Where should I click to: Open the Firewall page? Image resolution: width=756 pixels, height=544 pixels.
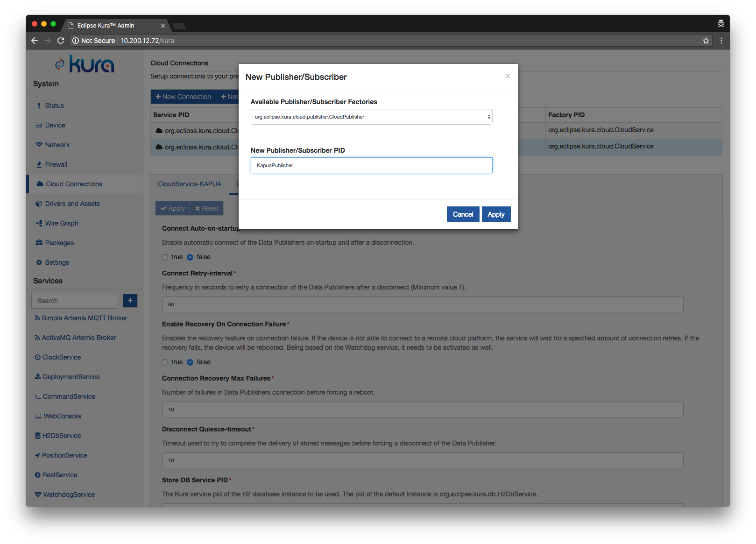pos(56,164)
